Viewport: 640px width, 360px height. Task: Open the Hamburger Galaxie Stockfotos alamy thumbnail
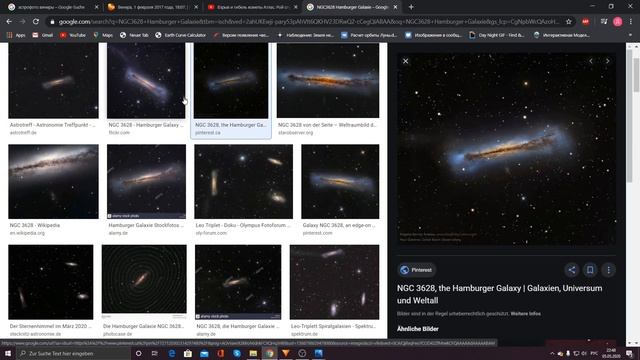[146, 181]
